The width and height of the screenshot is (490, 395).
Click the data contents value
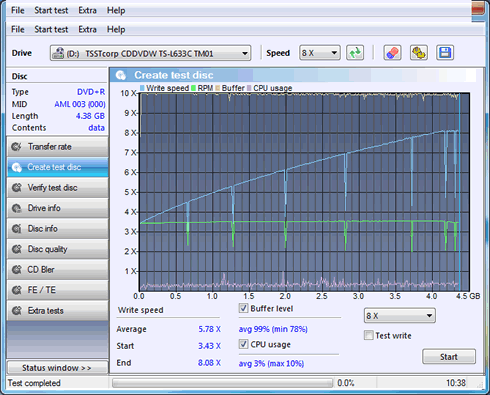pyautogui.click(x=96, y=128)
